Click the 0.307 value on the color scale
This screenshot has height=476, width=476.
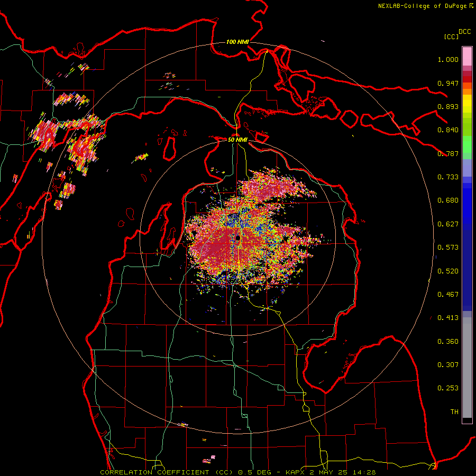point(448,365)
